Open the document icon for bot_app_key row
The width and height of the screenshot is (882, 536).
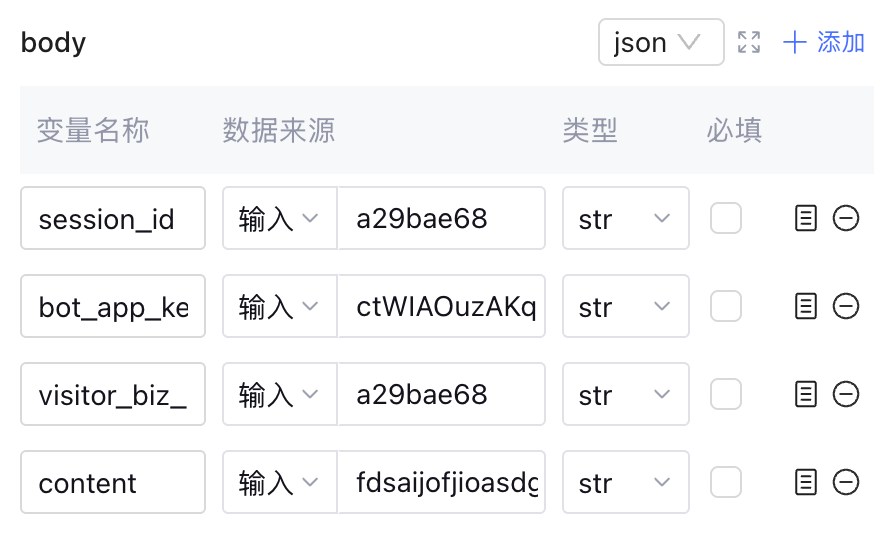[805, 306]
